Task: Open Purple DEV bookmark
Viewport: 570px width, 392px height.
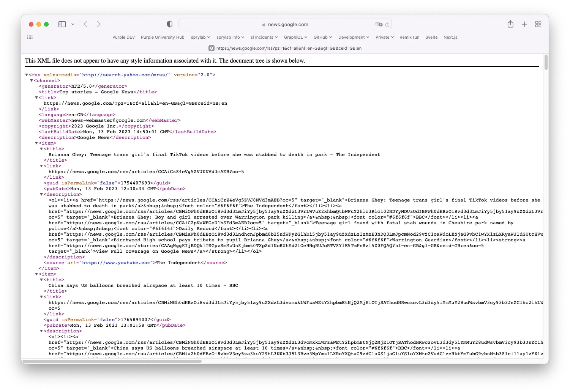Action: pos(124,37)
